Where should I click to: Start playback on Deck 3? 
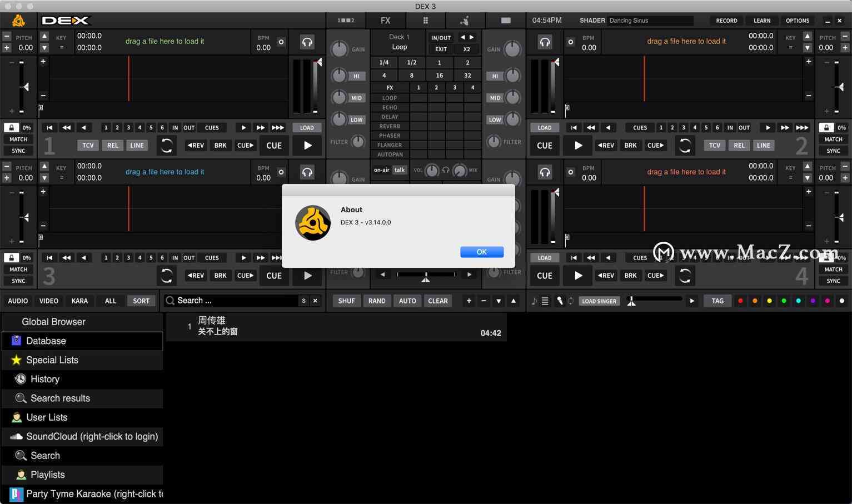pyautogui.click(x=307, y=276)
